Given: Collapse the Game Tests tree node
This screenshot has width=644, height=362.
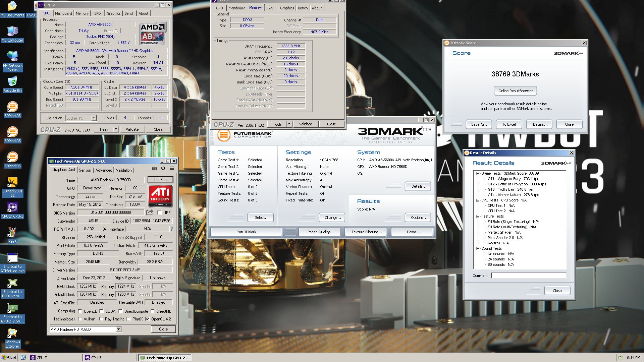Looking at the screenshot, I should [478, 173].
